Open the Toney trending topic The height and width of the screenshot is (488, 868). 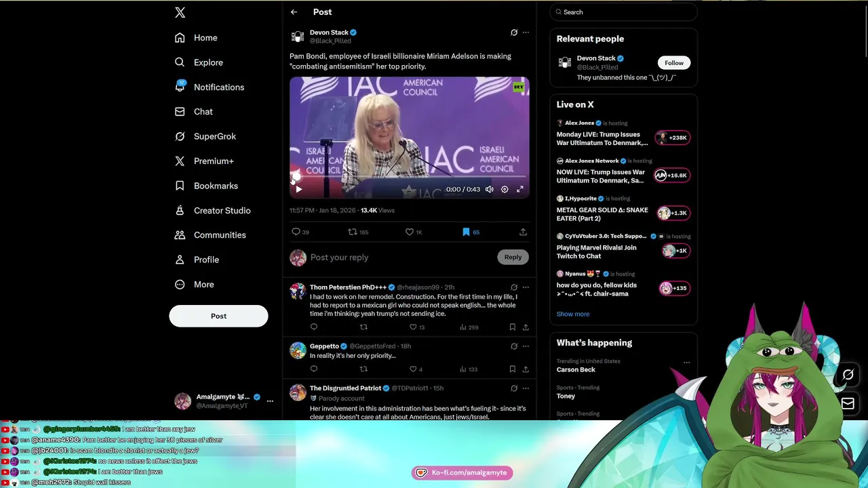point(566,396)
